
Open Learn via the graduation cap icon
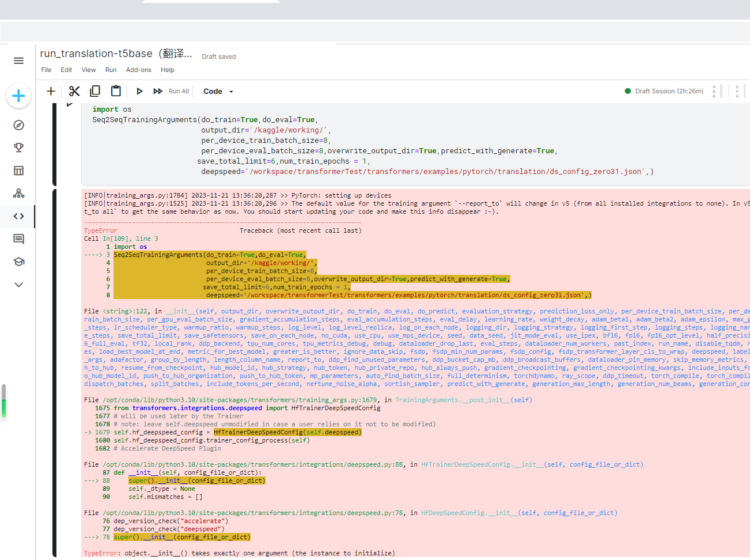pyautogui.click(x=18, y=262)
